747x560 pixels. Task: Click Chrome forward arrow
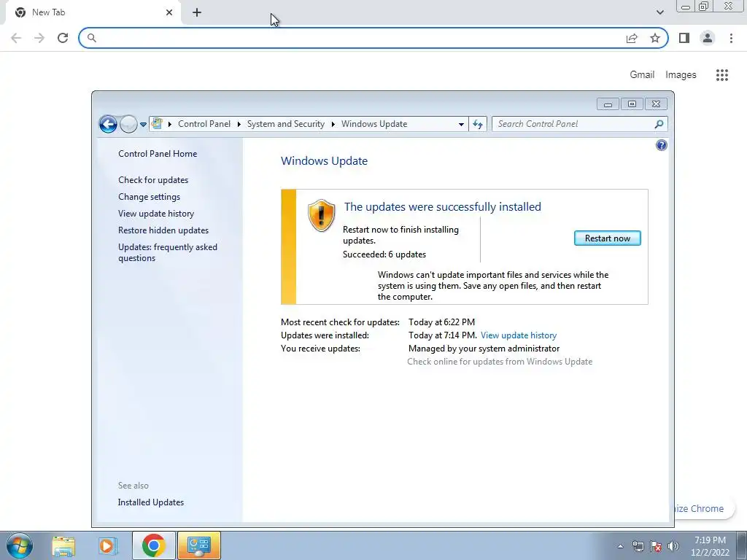(x=39, y=38)
